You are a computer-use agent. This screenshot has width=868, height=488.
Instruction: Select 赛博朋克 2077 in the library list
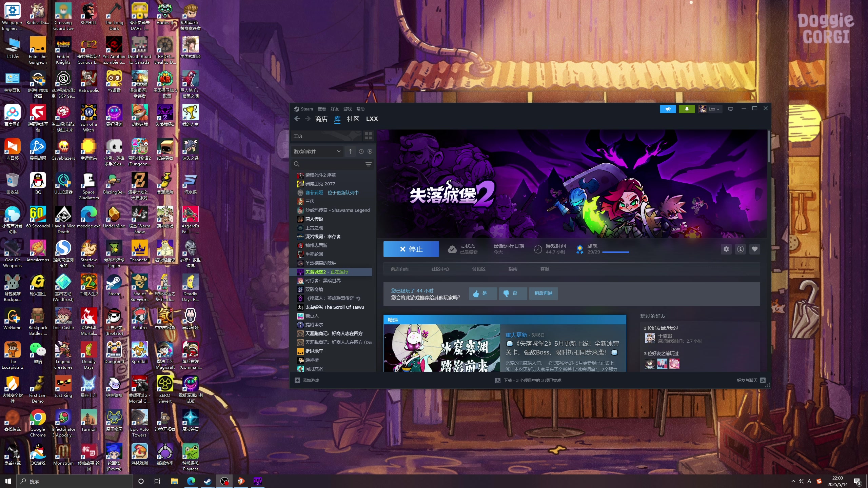[x=320, y=184]
